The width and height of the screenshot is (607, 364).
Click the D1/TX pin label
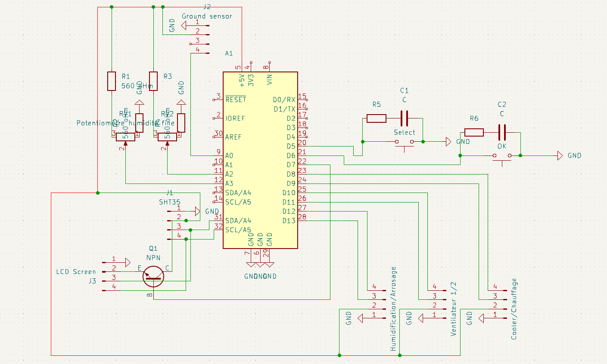click(x=285, y=109)
